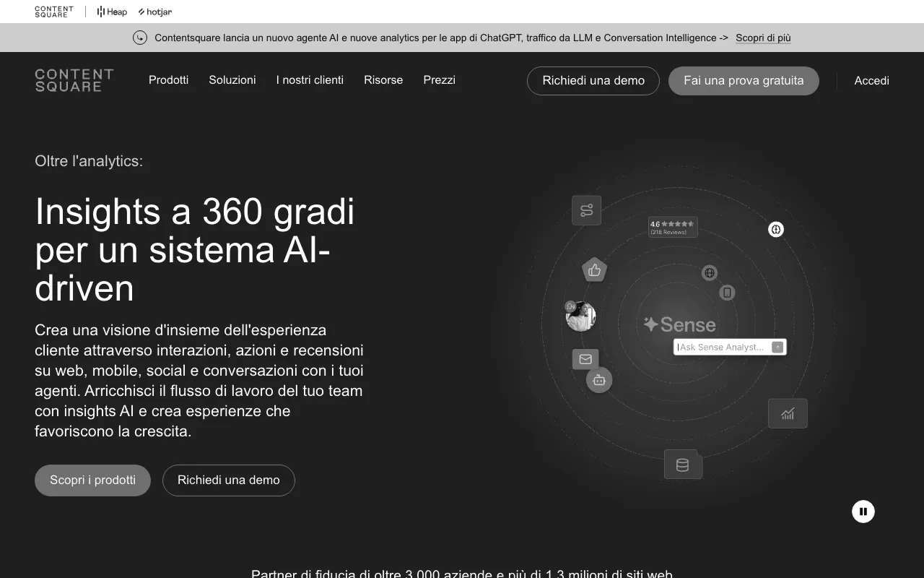Image resolution: width=924 pixels, height=578 pixels.
Task: Click 'Richiedi una demo' in the navbar
Action: 593,81
